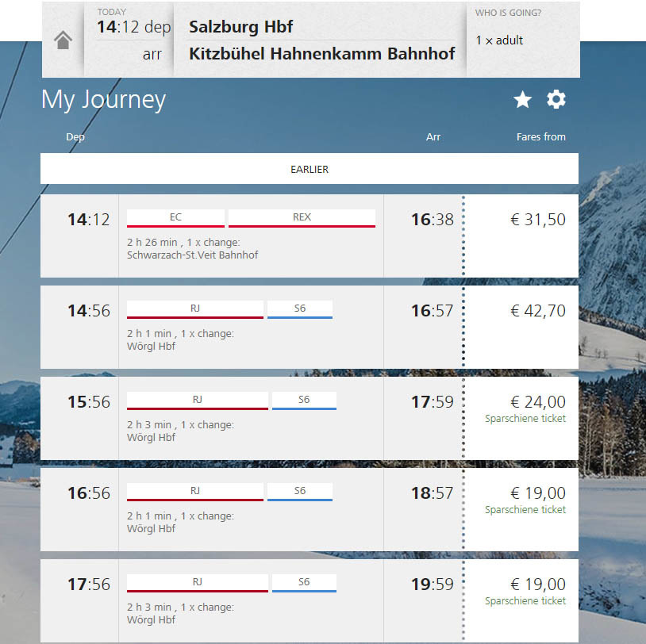Edit Kitzbühel Hahnenkamm Bahnhof destination

[x=321, y=54]
